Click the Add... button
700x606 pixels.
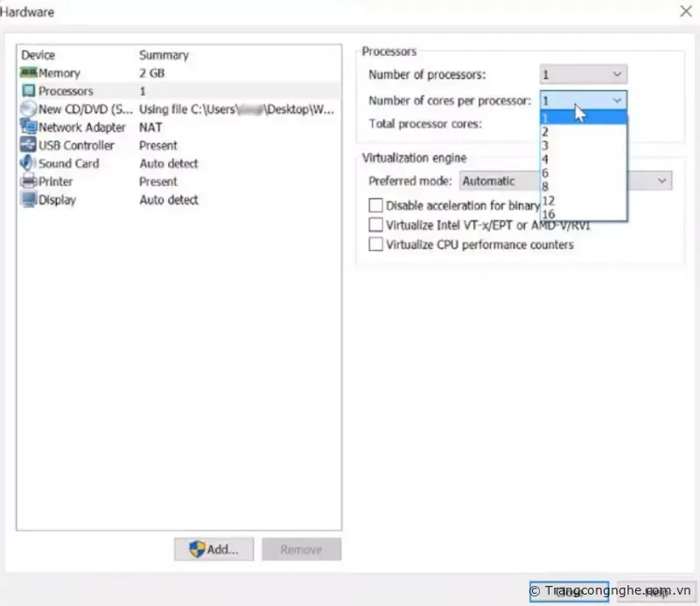click(213, 549)
